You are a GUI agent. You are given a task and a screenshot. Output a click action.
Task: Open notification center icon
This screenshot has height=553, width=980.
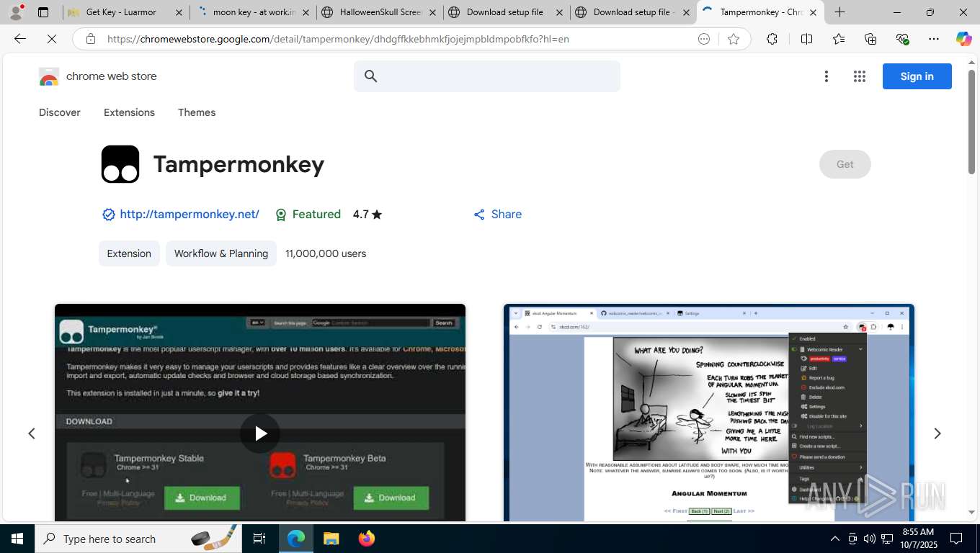pyautogui.click(x=956, y=539)
